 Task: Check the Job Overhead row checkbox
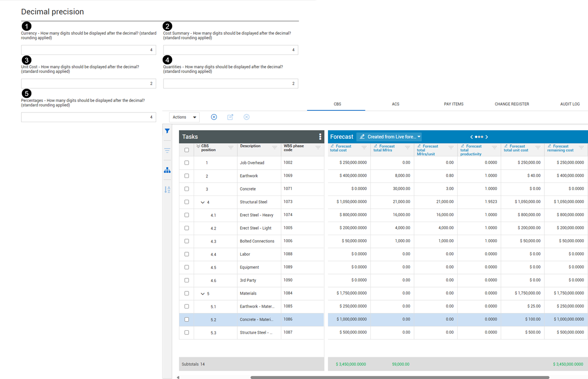coord(186,163)
